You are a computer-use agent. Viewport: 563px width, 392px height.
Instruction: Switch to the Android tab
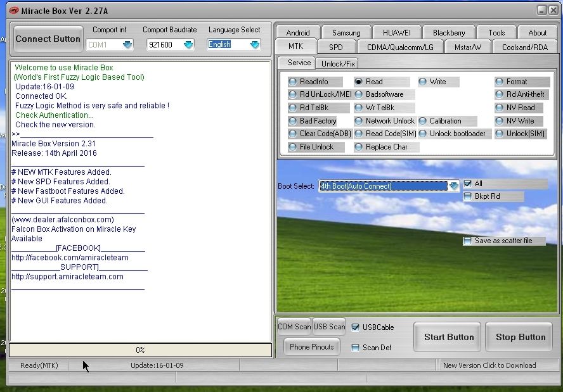(x=298, y=33)
